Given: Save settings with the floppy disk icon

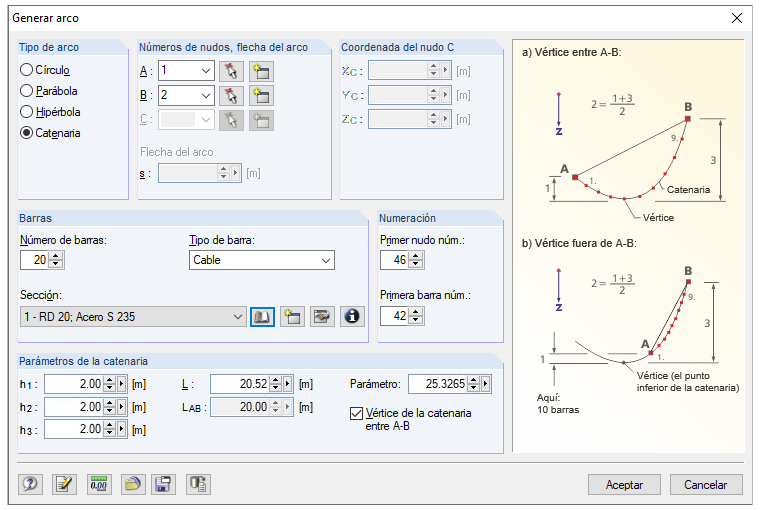Looking at the screenshot, I should coord(163,484).
